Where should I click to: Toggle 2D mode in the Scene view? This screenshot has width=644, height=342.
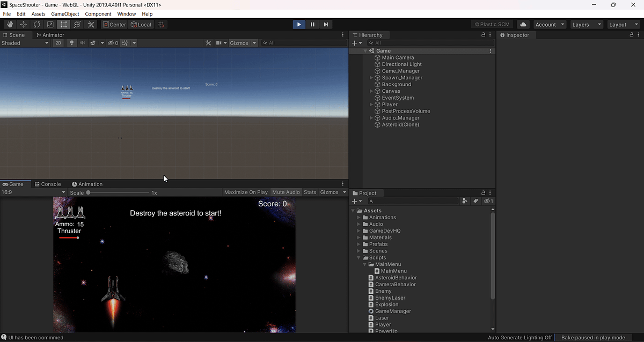click(x=58, y=43)
